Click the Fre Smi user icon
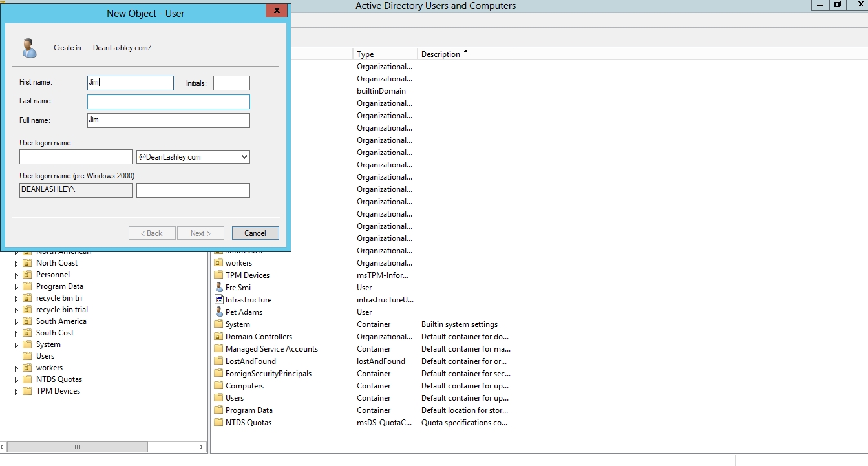 click(218, 288)
